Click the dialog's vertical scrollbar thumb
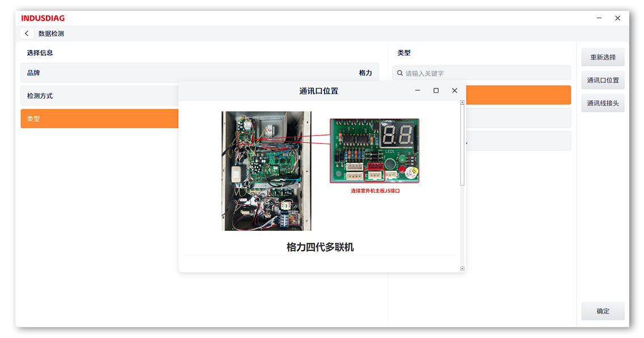 (x=462, y=145)
